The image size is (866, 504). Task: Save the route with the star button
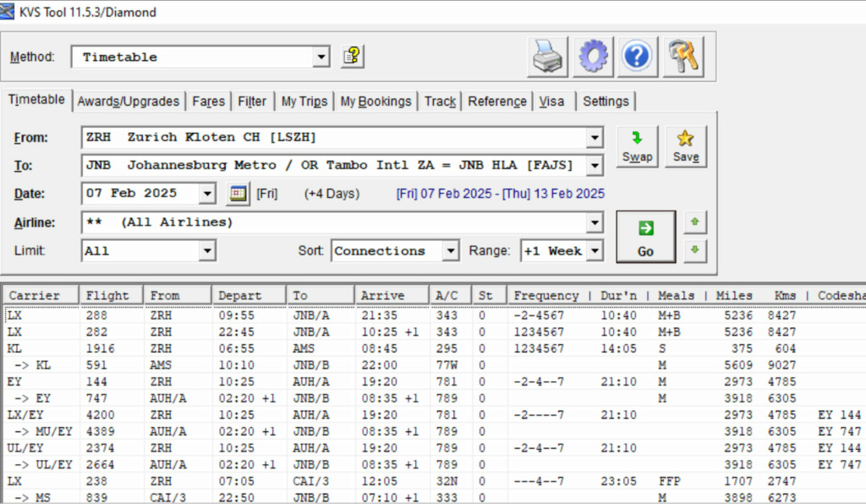click(686, 147)
